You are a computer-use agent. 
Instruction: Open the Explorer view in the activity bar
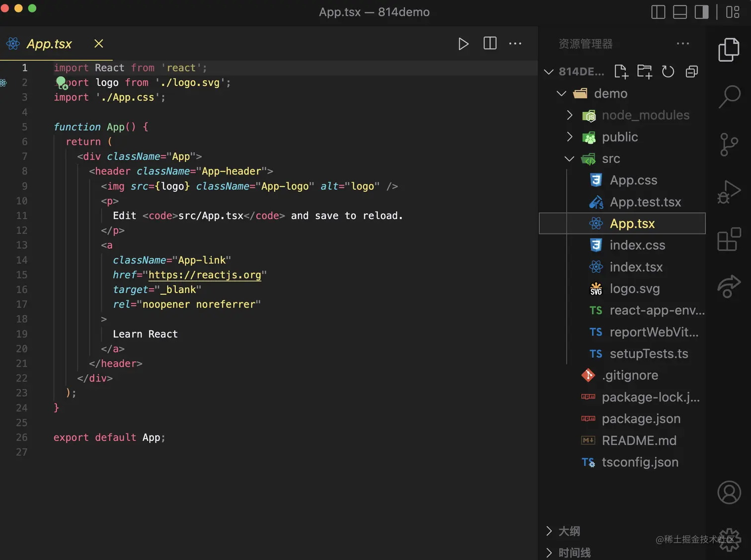pyautogui.click(x=729, y=50)
